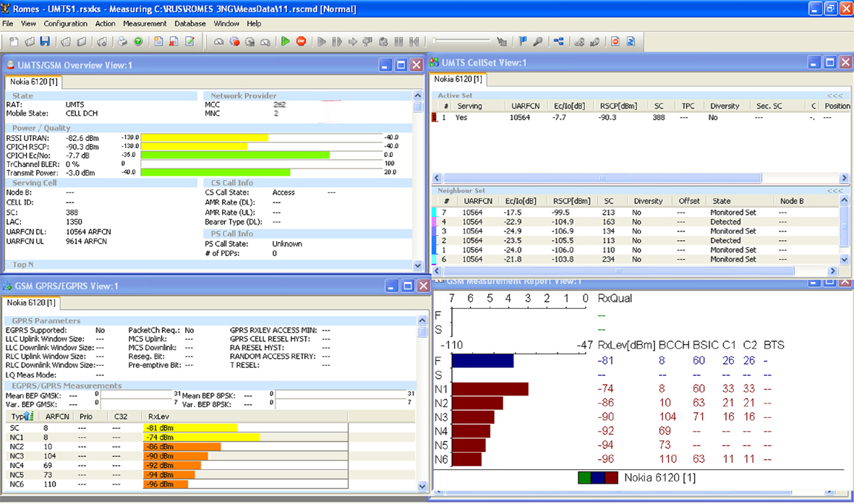Print the current view using the printer icon
This screenshot has width=854, height=504.
click(122, 41)
